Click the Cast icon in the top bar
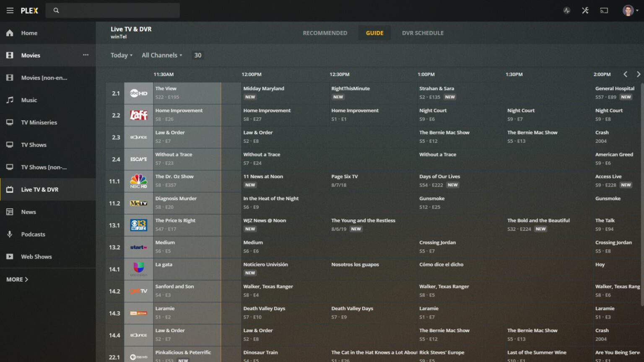 tap(604, 10)
